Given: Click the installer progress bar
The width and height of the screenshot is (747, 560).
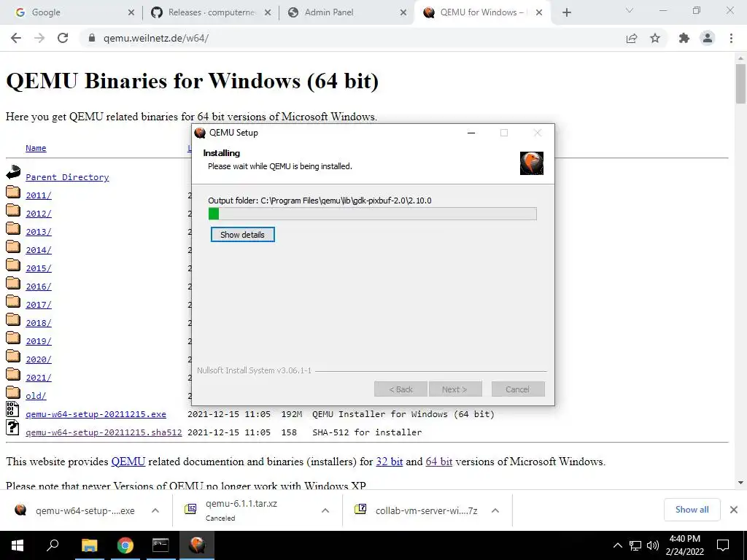Looking at the screenshot, I should (373, 214).
